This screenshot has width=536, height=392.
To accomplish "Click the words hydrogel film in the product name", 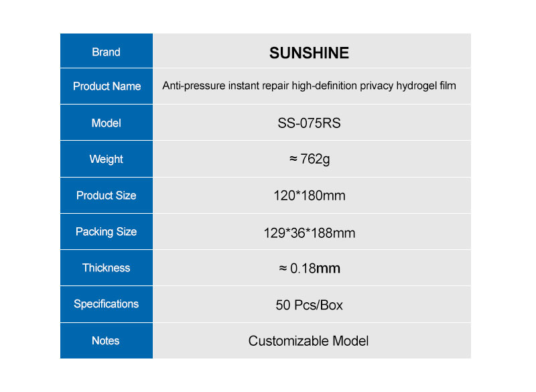I will [427, 86].
